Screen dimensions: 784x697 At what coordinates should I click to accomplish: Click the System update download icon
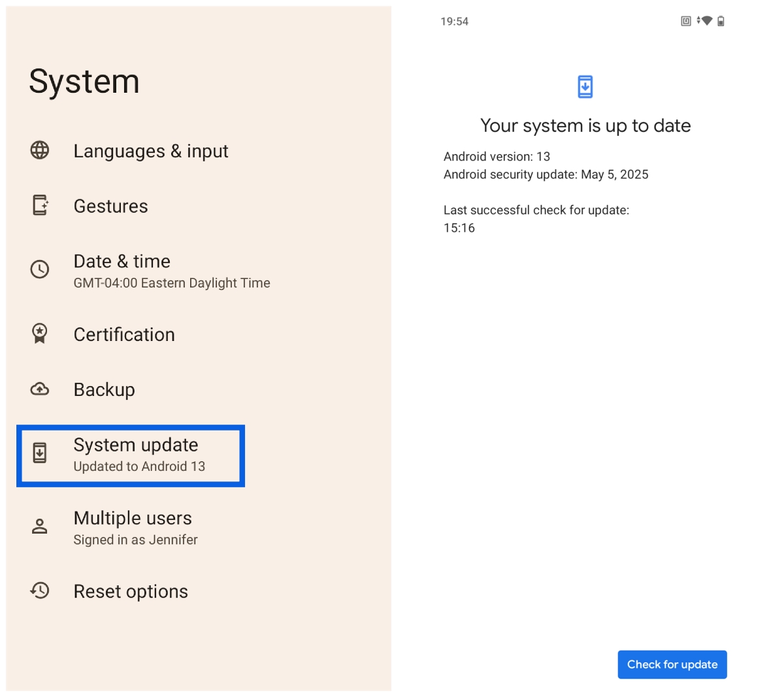[39, 452]
